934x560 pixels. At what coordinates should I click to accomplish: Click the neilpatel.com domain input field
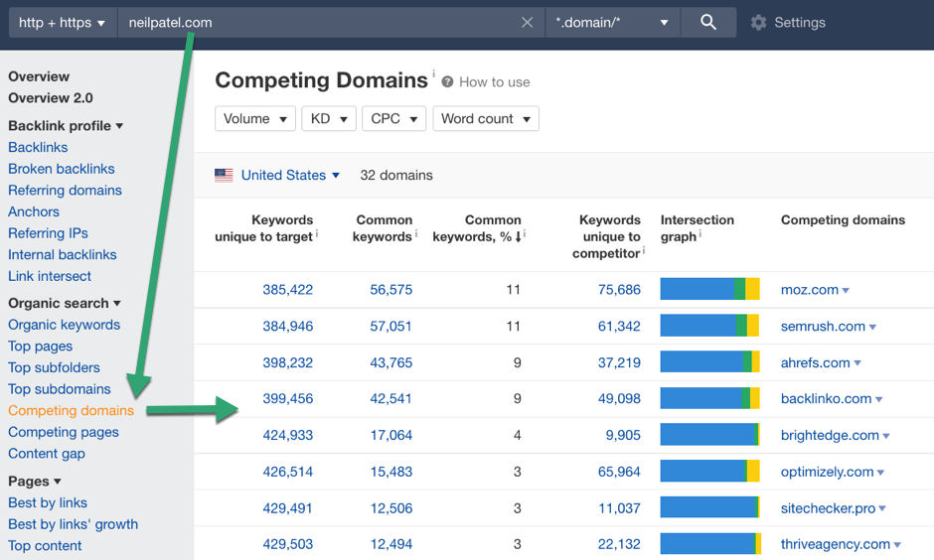click(331, 23)
